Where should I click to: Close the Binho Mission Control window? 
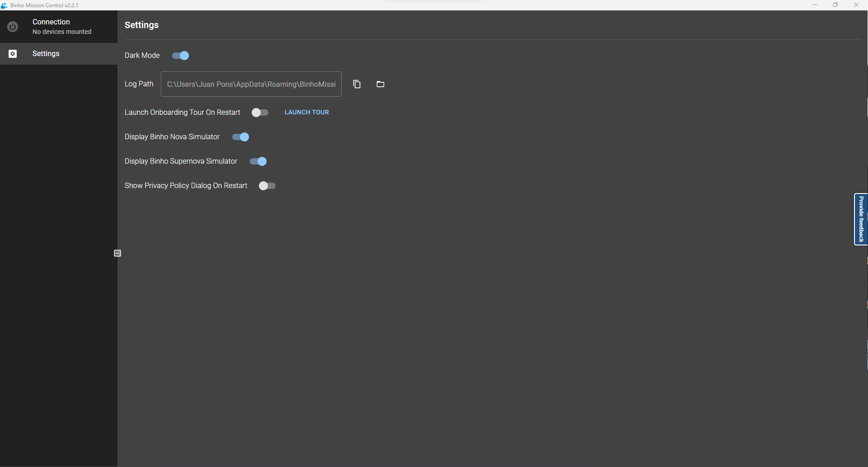tap(856, 5)
